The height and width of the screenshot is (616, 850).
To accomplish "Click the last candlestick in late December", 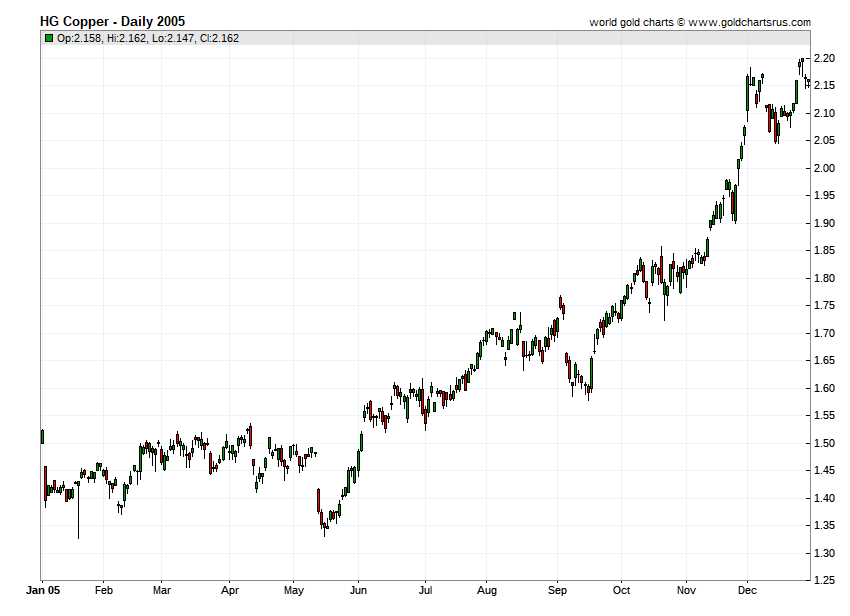I will click(x=808, y=82).
